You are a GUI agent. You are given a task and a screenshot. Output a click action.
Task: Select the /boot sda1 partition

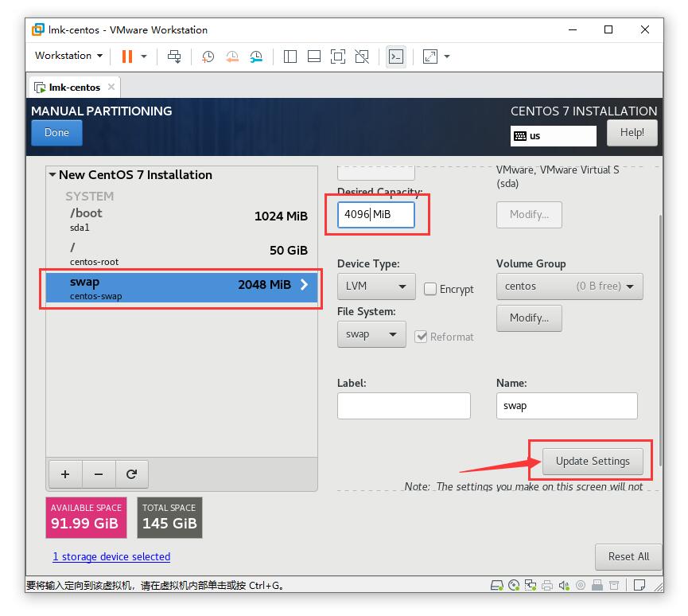pos(181,219)
